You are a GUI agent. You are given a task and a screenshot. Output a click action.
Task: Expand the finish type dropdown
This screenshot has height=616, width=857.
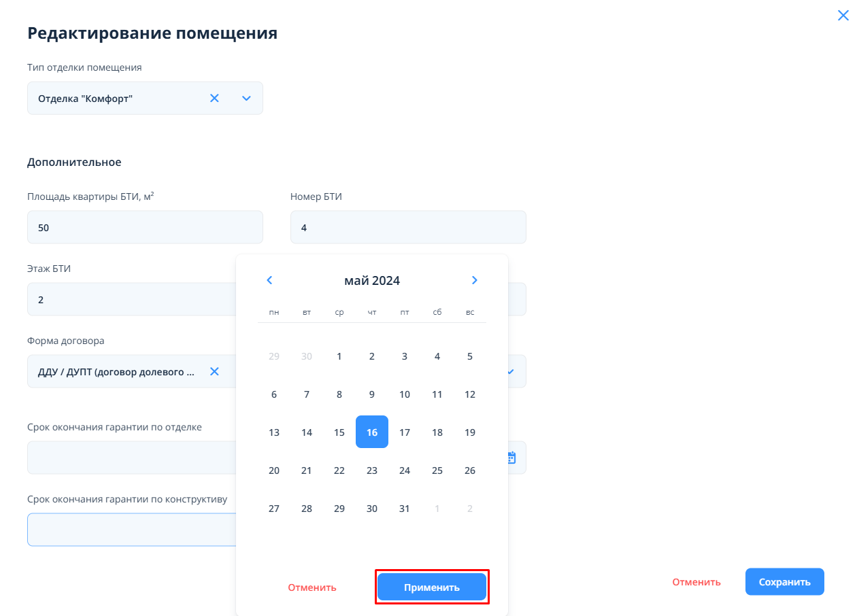pyautogui.click(x=246, y=99)
